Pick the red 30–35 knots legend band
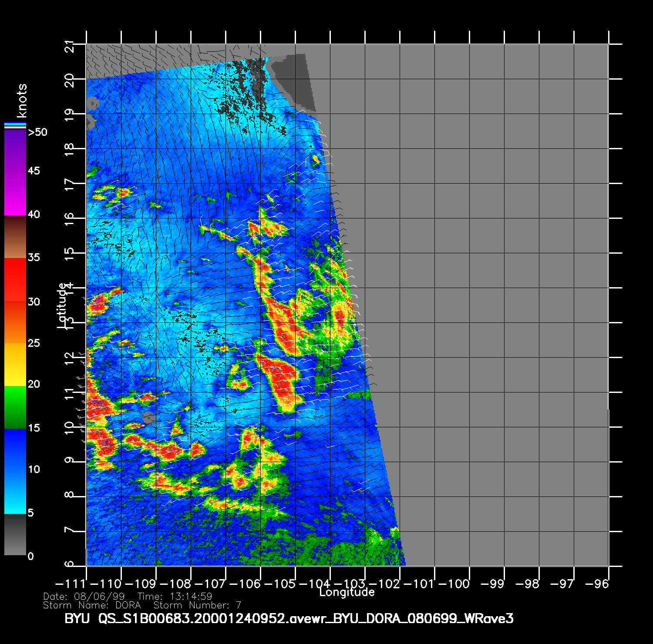 15,279
